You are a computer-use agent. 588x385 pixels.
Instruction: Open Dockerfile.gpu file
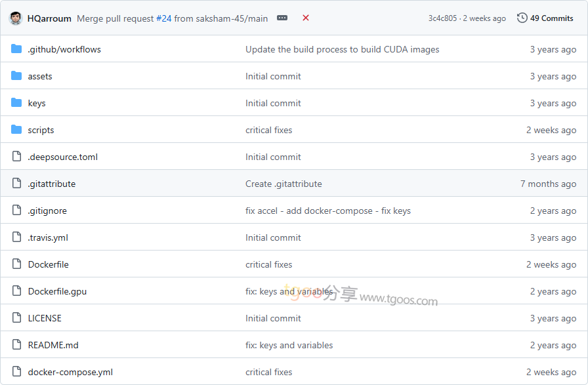(57, 291)
